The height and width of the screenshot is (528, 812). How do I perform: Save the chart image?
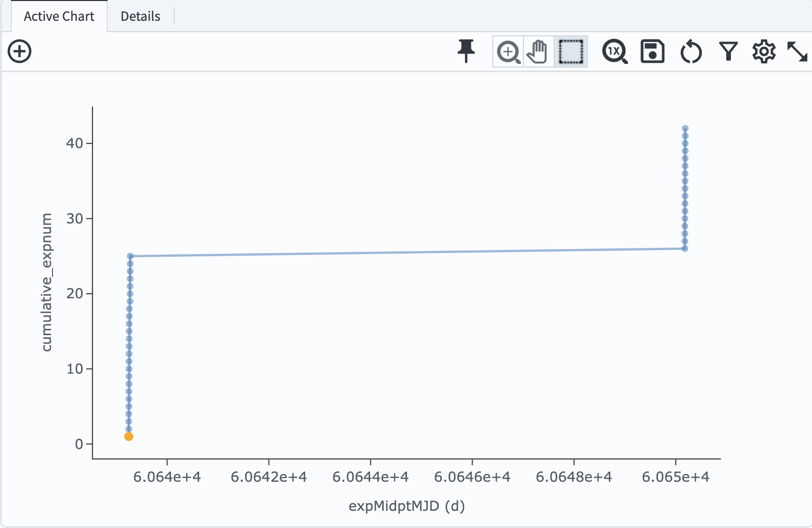coord(652,51)
